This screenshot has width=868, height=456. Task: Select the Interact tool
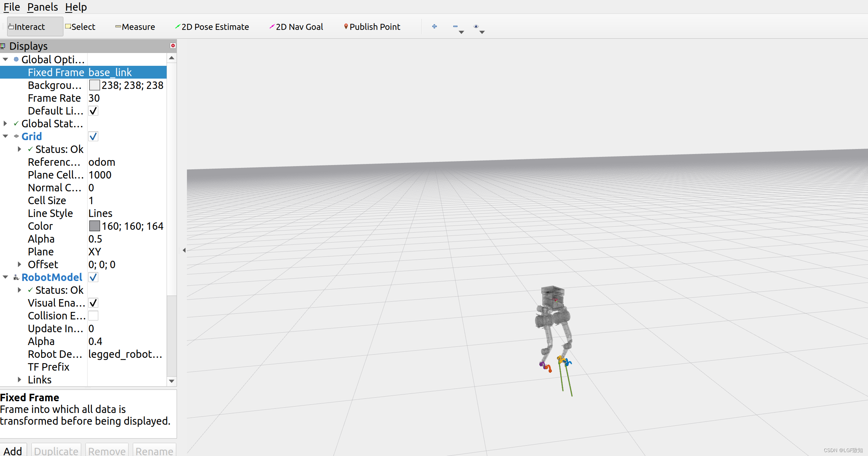pyautogui.click(x=35, y=27)
